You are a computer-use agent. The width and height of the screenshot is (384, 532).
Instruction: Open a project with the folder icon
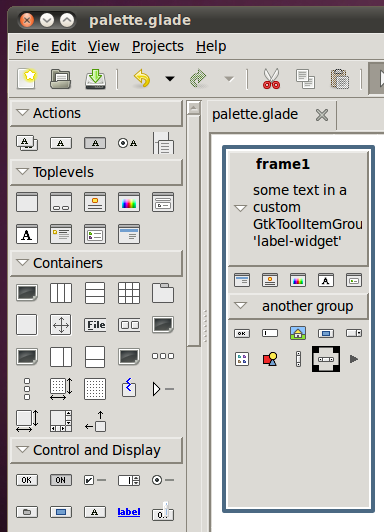tap(61, 79)
